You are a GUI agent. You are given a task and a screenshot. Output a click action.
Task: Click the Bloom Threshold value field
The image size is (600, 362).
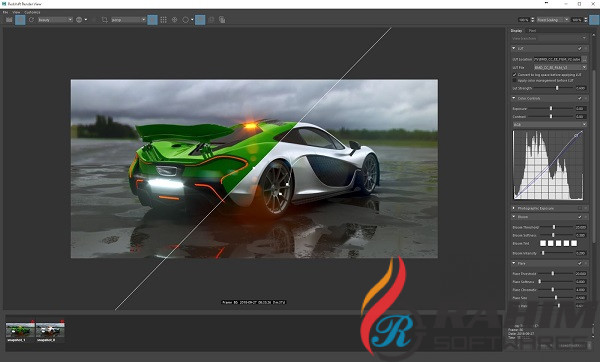coord(580,227)
